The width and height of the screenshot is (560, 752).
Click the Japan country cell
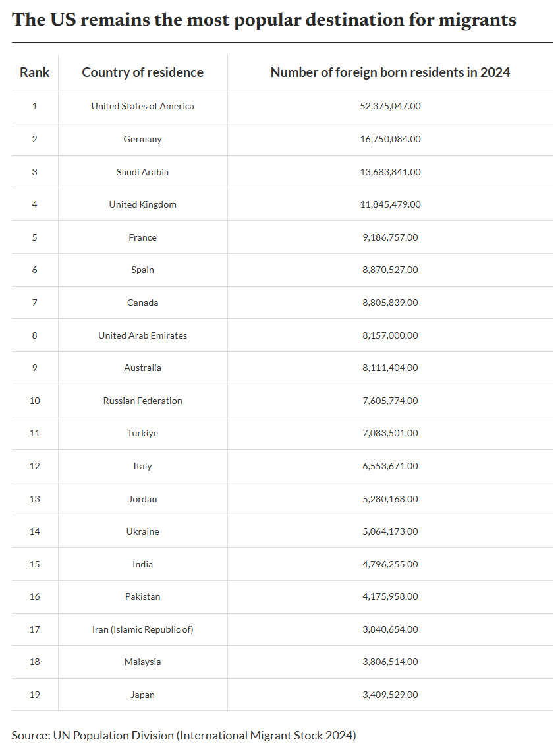pyautogui.click(x=142, y=695)
